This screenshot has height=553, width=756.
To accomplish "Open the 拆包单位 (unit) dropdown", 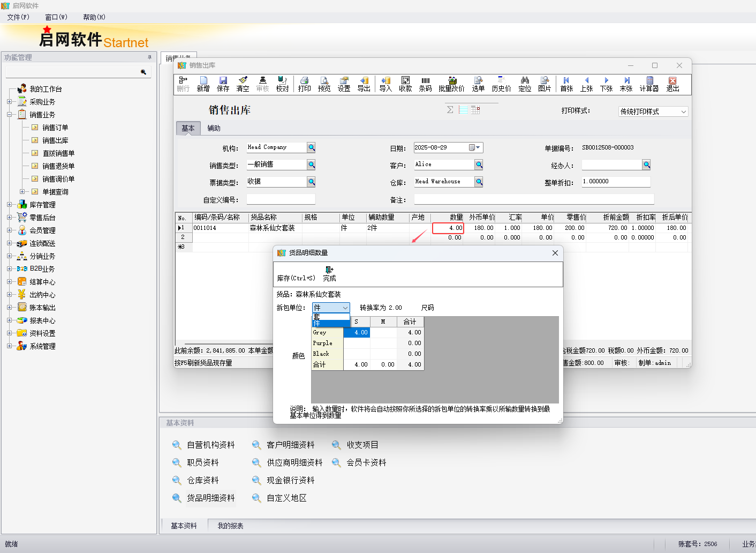I will [345, 308].
